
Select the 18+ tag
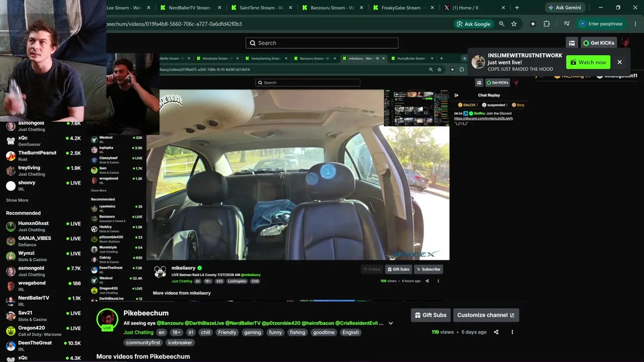tap(176, 332)
